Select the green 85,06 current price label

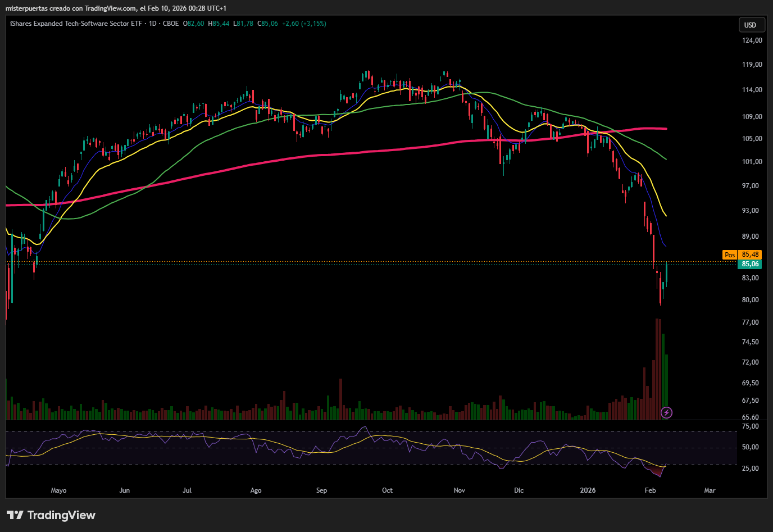750,264
